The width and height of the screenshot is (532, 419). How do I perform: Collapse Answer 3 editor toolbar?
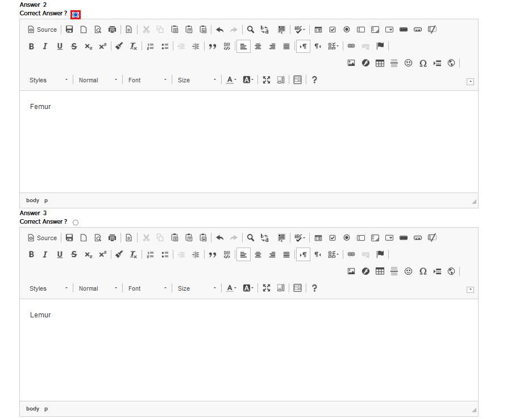coord(470,290)
